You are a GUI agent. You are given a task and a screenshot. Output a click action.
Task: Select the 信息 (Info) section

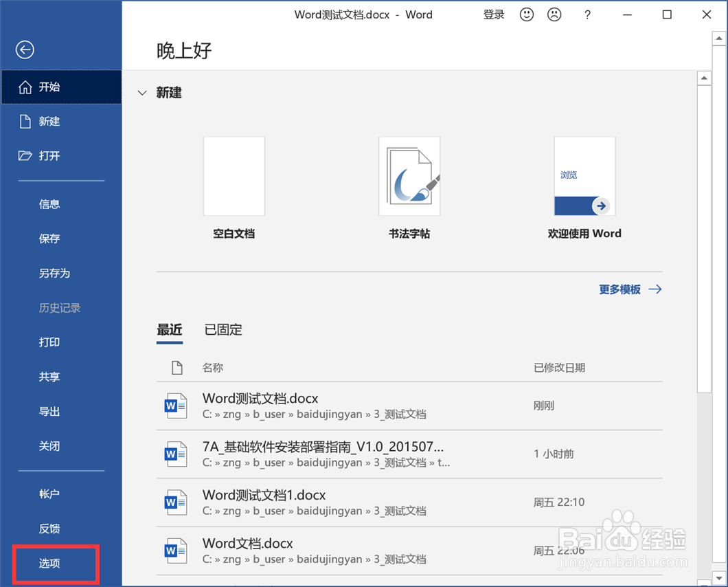click(x=49, y=203)
